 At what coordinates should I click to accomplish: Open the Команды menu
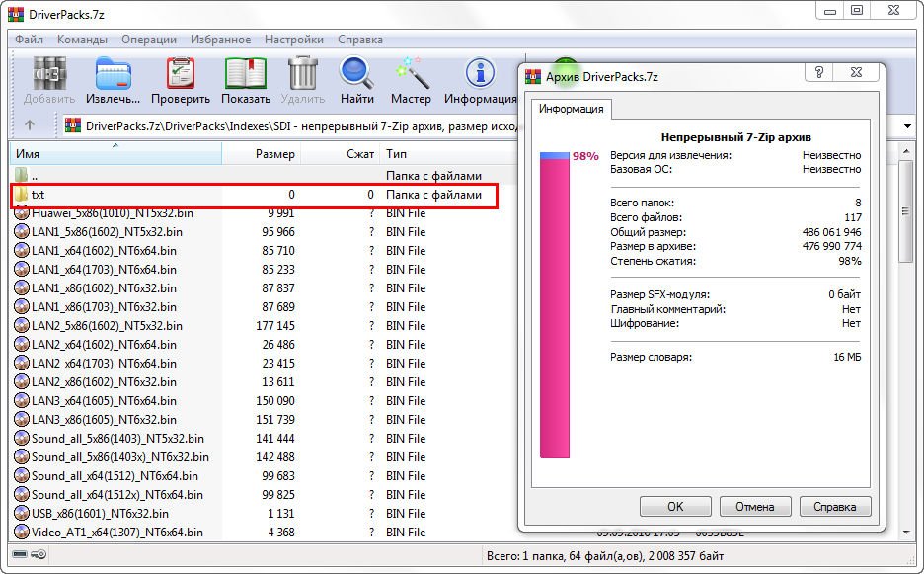82,40
